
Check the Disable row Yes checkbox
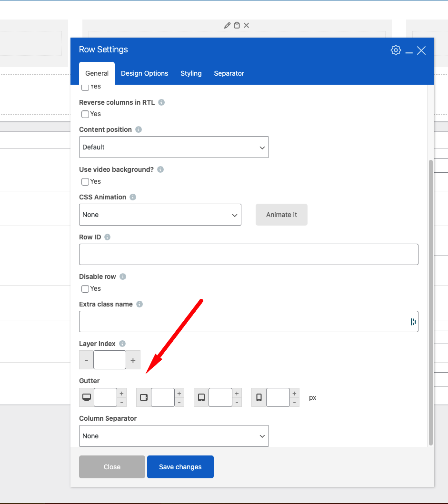(85, 288)
